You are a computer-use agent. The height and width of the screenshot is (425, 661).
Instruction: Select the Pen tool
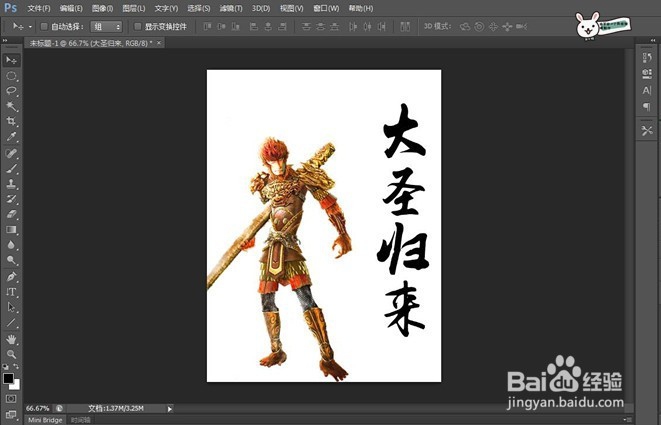point(11,277)
